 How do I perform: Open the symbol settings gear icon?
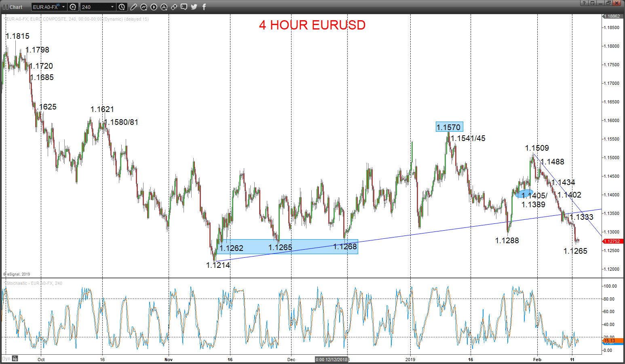click(73, 7)
